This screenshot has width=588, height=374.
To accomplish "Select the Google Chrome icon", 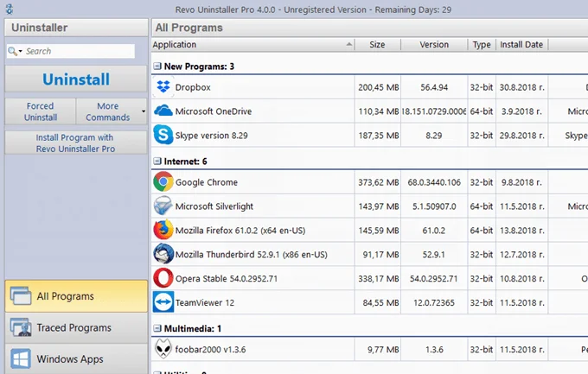I will [163, 182].
